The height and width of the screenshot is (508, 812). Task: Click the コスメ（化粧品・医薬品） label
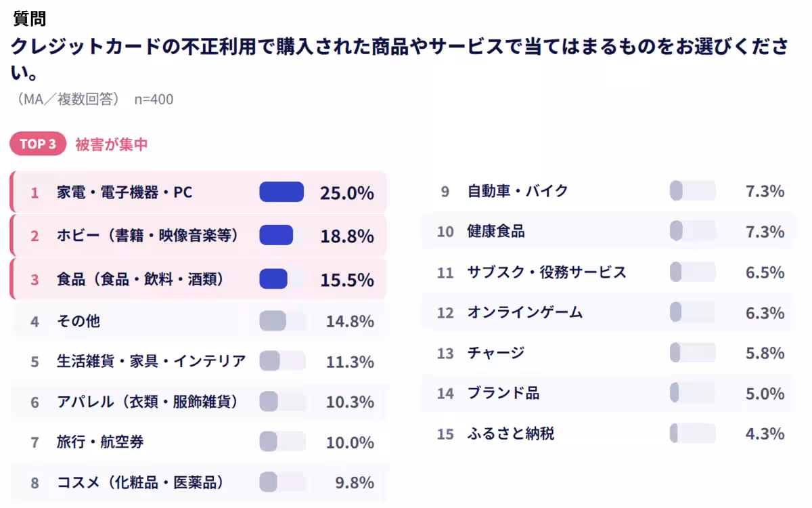coord(140,483)
